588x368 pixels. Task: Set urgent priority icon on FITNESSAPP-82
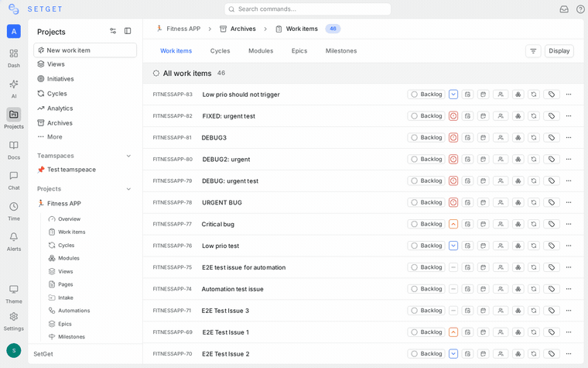453,116
